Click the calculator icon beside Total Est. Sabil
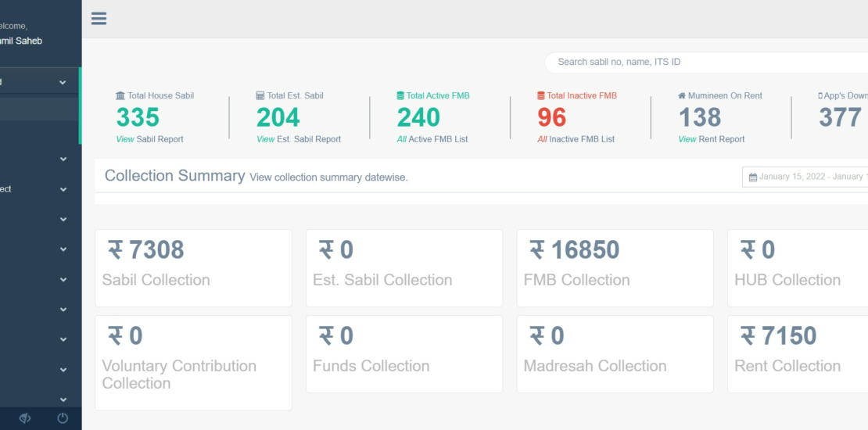 (x=260, y=96)
